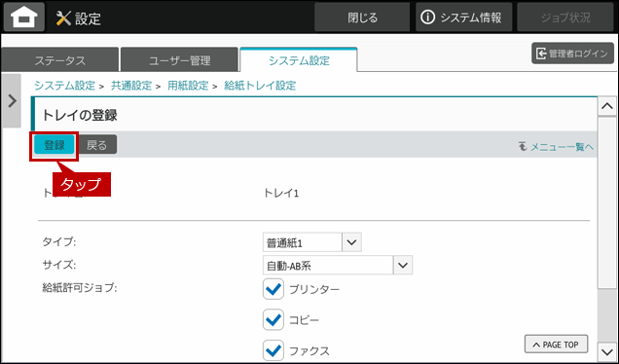Uncheck the プリンター checkbox

pyautogui.click(x=273, y=289)
